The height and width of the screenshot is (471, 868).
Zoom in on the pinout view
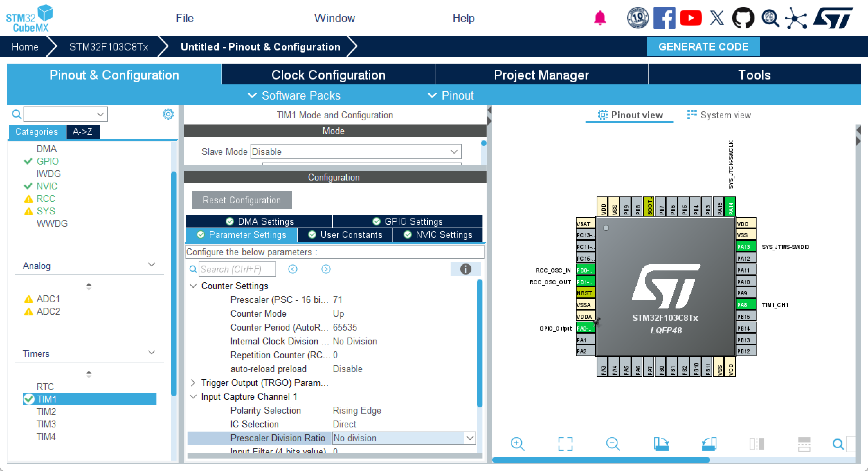coord(517,444)
